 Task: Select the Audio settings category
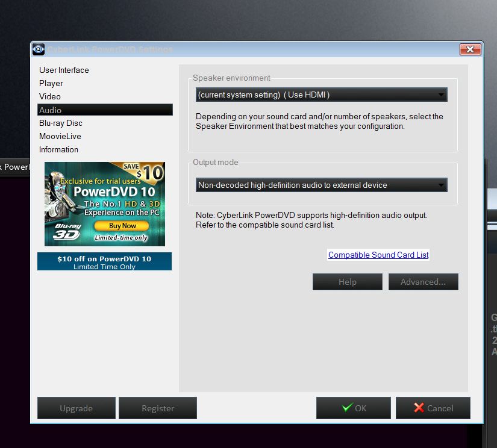105,110
